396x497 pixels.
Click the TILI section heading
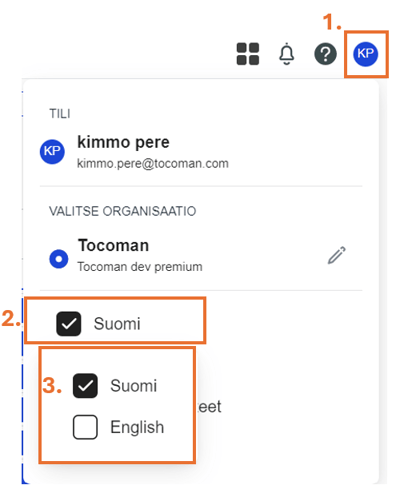[60, 114]
